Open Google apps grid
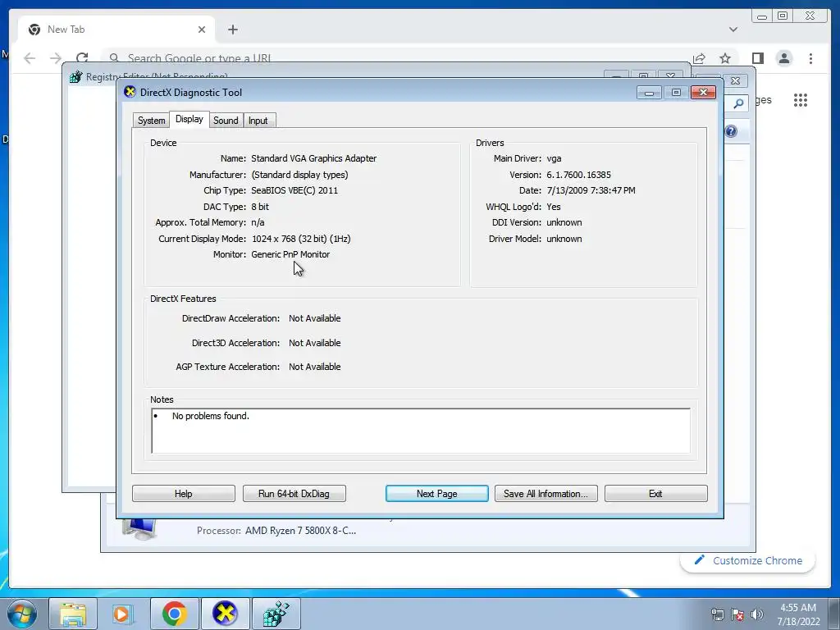The width and height of the screenshot is (840, 630). click(x=801, y=100)
